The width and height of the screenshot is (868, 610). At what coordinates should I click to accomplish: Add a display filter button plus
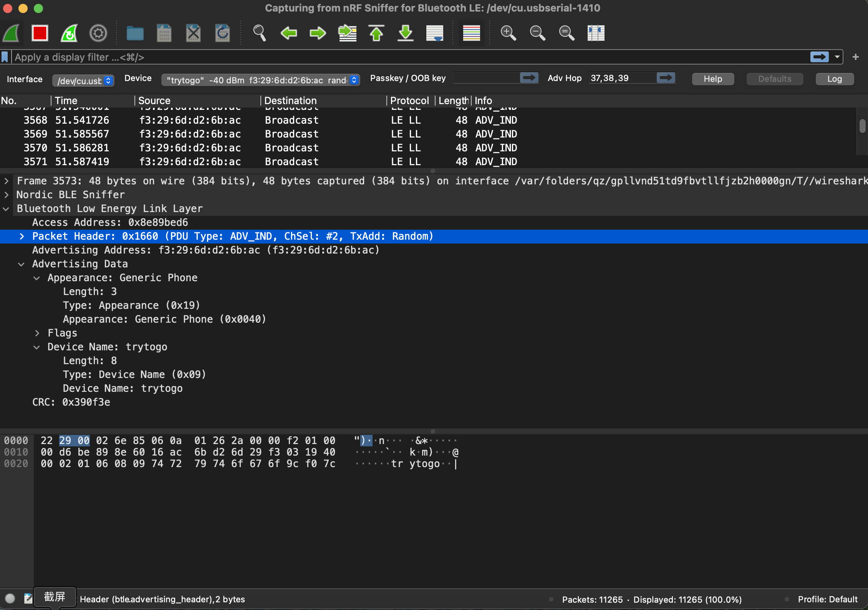(856, 57)
